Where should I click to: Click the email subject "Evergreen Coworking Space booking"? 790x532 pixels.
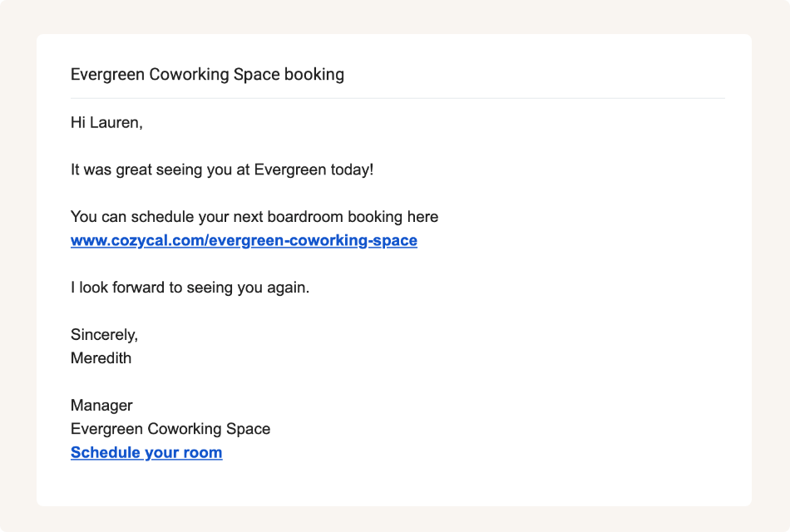(x=207, y=75)
